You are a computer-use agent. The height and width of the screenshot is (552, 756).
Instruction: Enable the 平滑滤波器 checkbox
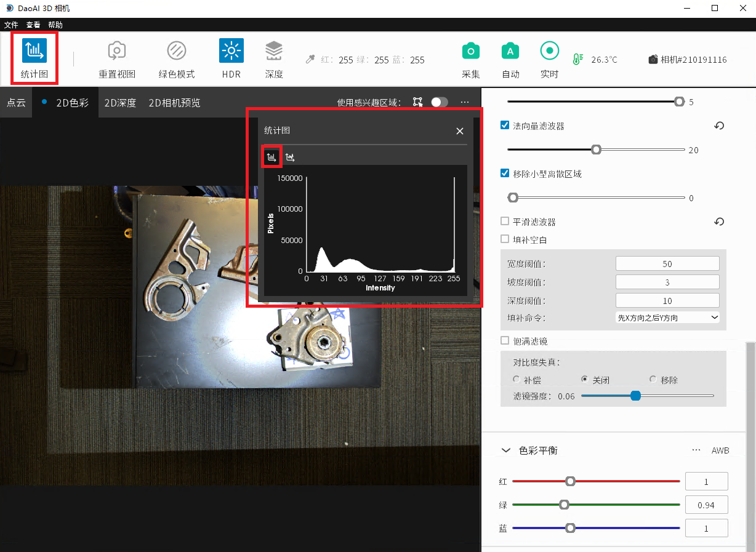[x=505, y=222]
